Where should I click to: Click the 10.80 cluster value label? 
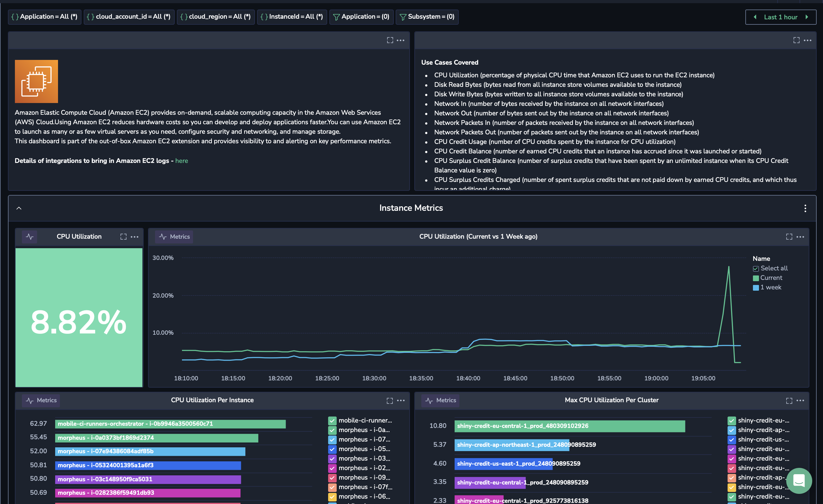point(438,426)
